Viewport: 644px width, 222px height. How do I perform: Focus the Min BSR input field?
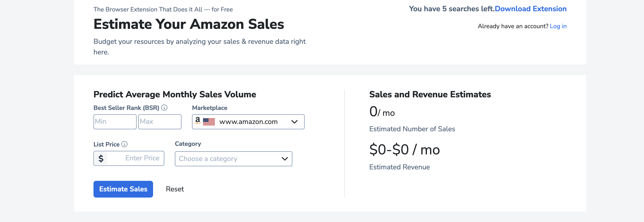click(x=115, y=122)
